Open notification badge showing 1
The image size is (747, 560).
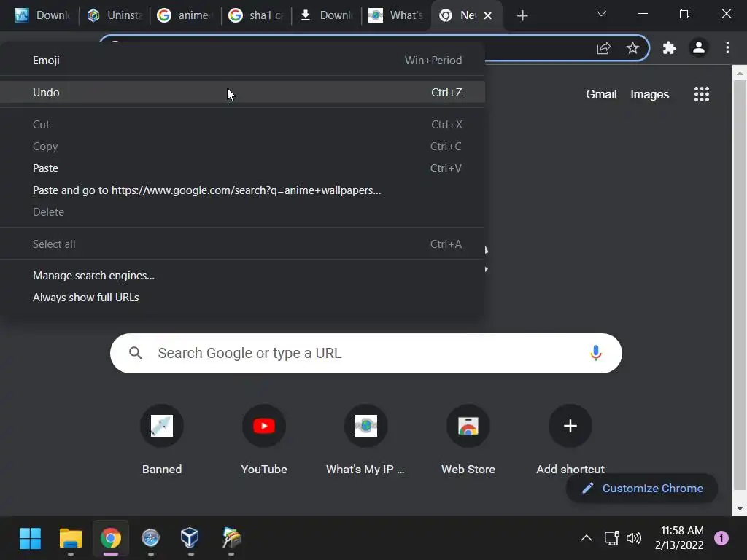coord(721,538)
